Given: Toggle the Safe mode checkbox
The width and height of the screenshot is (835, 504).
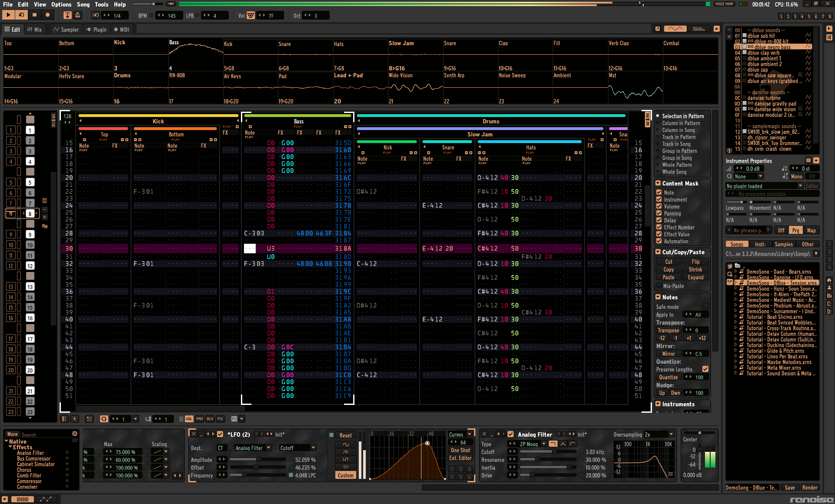Looking at the screenshot, I should [x=705, y=306].
